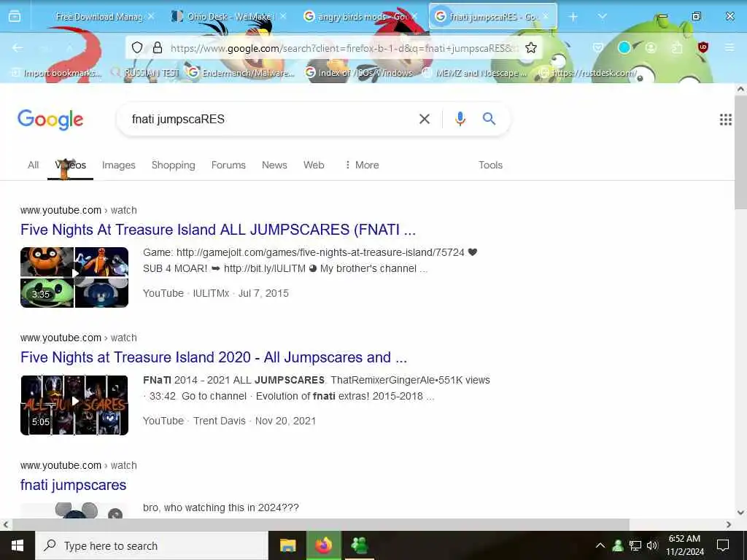Select the Forums results tab
Screen dimensions: 747x560
point(228,165)
